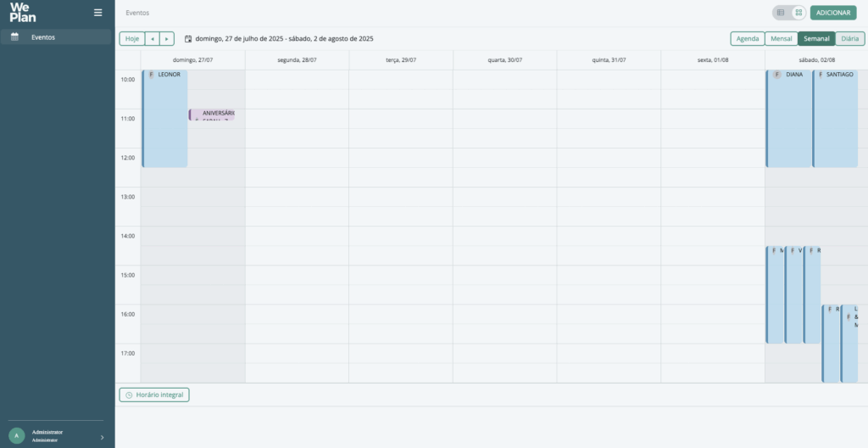Click the Administrator avatar

coord(17,436)
